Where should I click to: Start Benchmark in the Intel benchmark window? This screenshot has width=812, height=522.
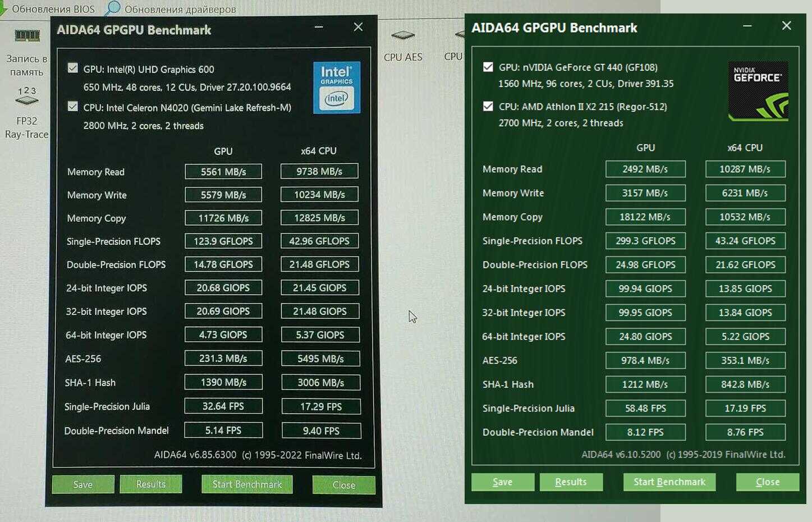coord(247,484)
